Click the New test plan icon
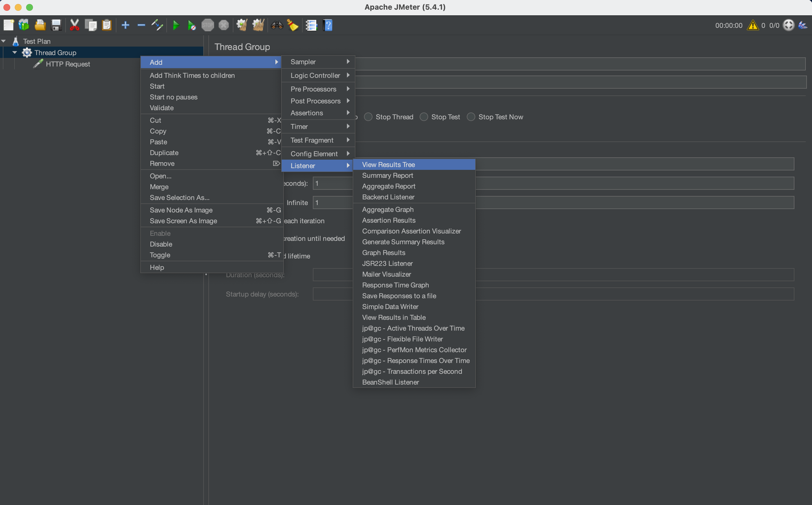Image resolution: width=812 pixels, height=505 pixels. [8, 25]
